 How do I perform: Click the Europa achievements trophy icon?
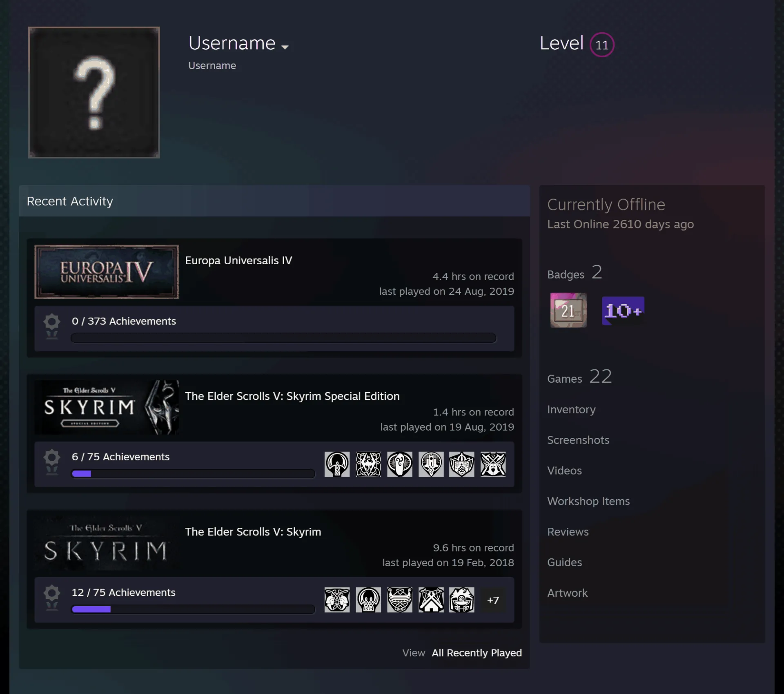[x=52, y=326]
